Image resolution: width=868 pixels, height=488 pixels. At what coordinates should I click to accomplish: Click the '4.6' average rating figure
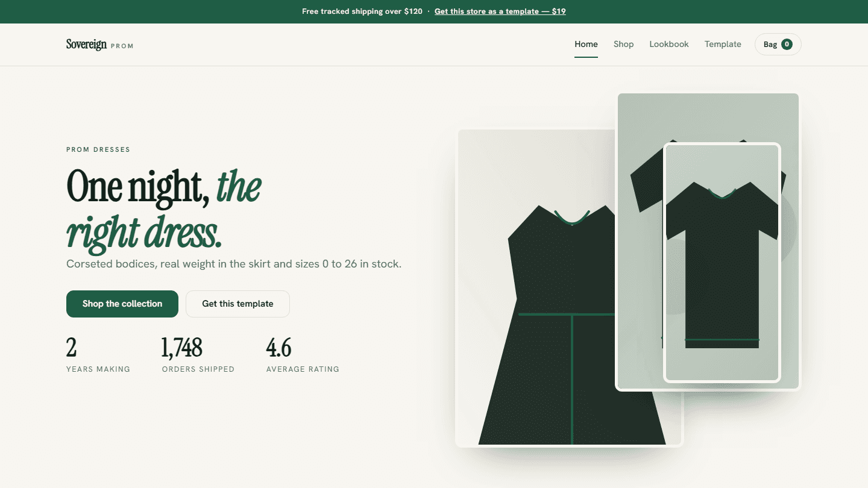pyautogui.click(x=279, y=348)
